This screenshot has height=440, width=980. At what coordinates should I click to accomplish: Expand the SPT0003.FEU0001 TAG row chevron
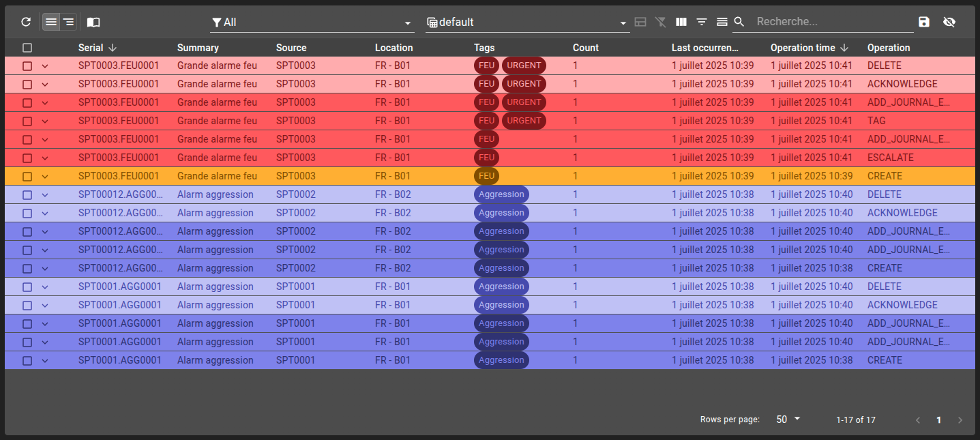45,121
